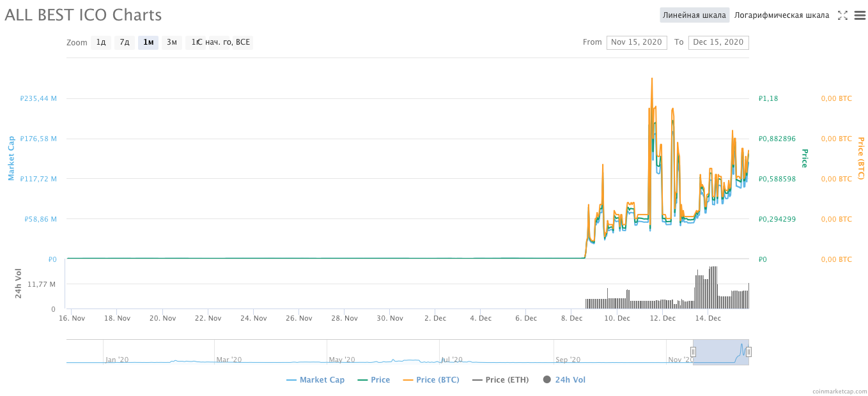Open coinmarketcap.com credit link
This screenshot has width=868, height=396.
[x=839, y=391]
